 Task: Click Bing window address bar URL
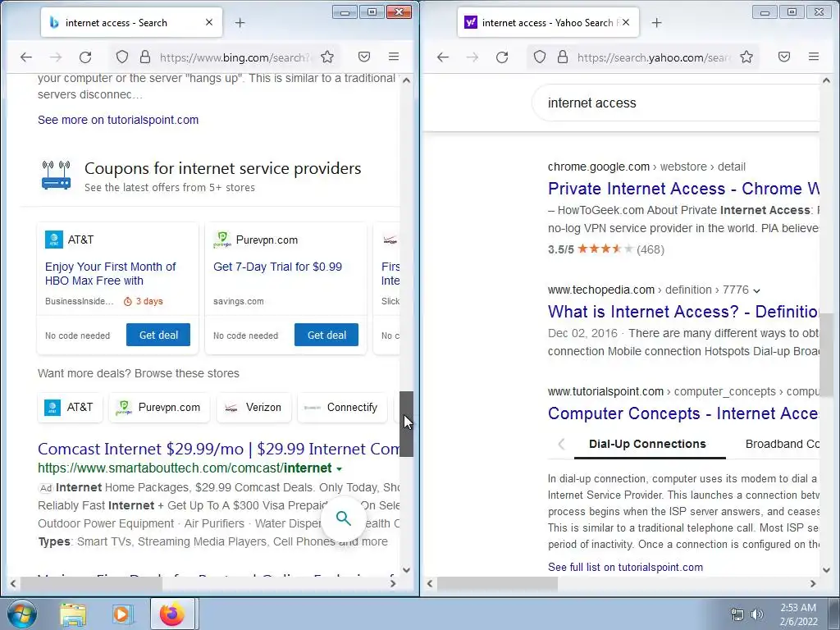[x=235, y=57]
